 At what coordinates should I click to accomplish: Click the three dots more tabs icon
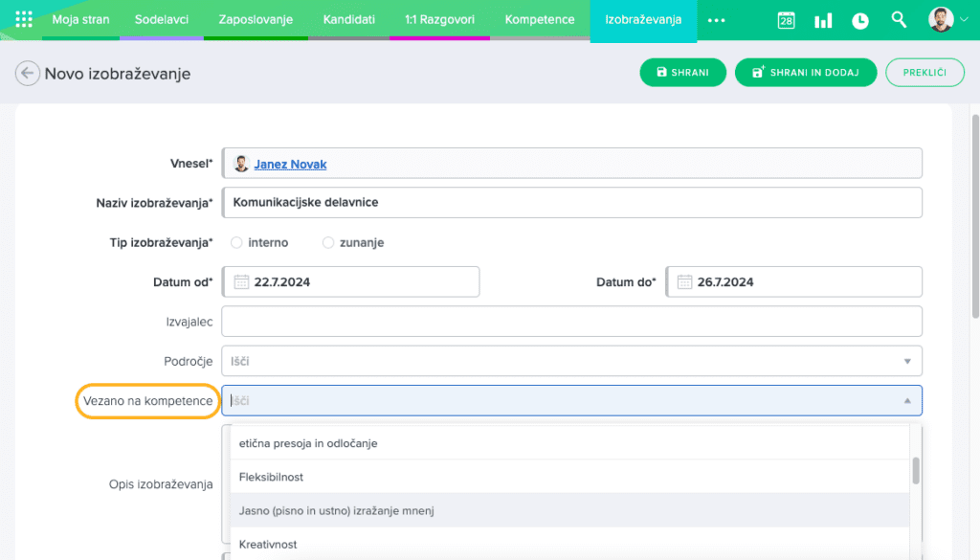click(716, 20)
